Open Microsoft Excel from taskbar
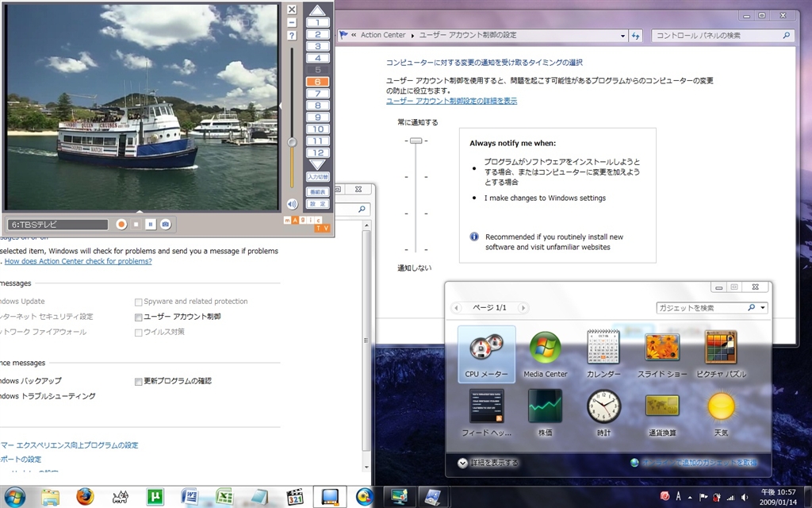The height and width of the screenshot is (508, 812). tap(224, 497)
